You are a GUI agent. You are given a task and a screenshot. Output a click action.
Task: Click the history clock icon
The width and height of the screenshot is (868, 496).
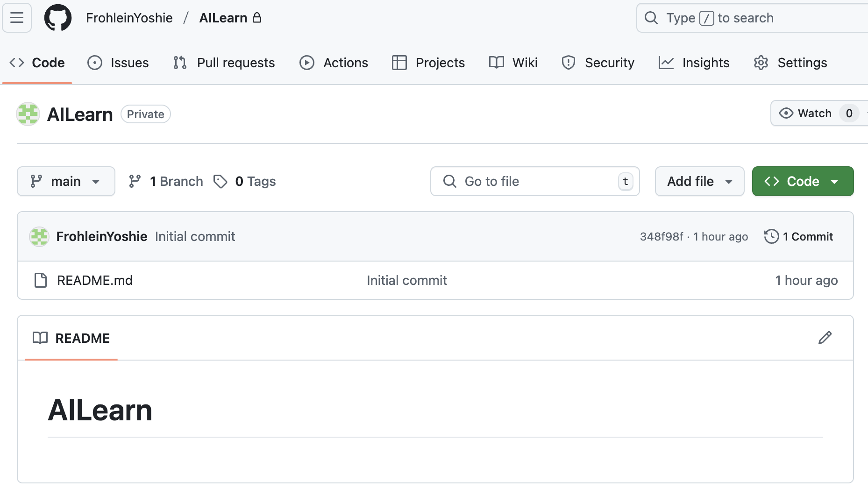pyautogui.click(x=771, y=236)
